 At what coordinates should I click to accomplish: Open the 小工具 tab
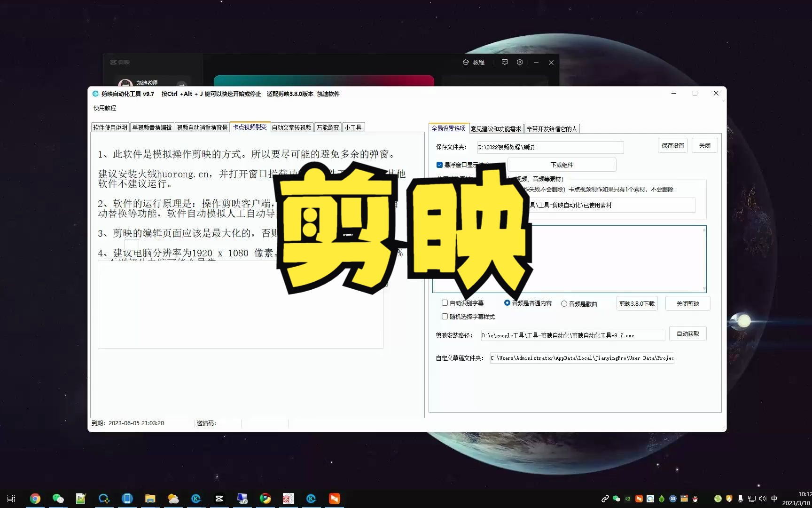tap(353, 127)
